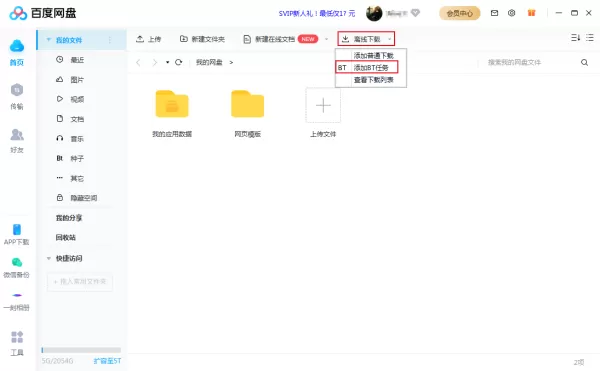Click the search magnifier icon
Image resolution: width=600 pixels, height=371 pixels.
[x=584, y=62]
